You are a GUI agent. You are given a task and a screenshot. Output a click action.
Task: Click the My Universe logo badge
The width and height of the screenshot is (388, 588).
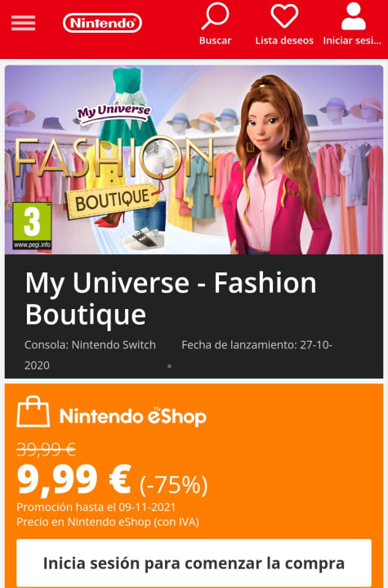click(x=114, y=113)
